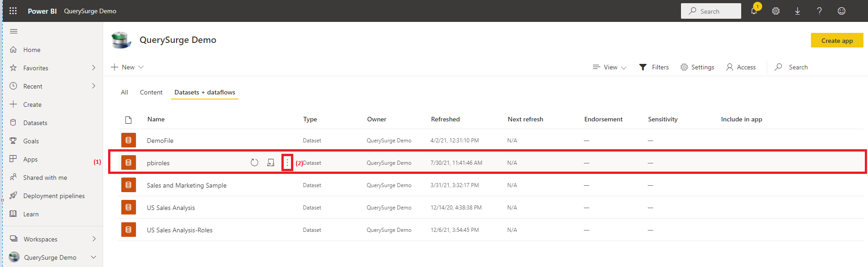Click the DemoFile dataset icon

click(129, 140)
